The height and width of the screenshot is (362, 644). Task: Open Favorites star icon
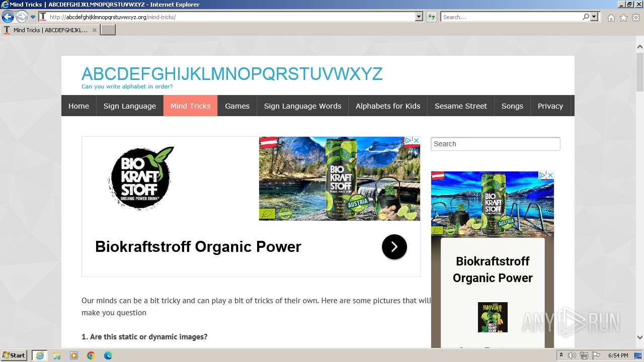[623, 18]
